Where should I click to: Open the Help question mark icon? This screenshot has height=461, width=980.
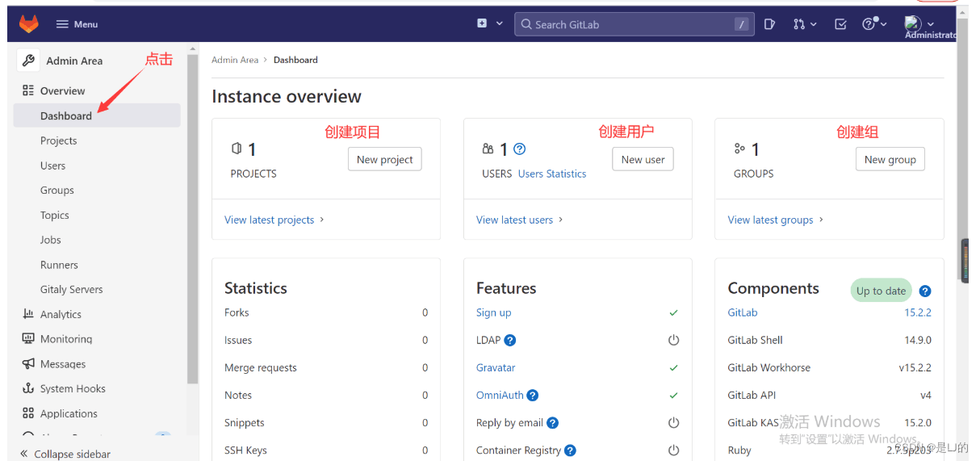click(x=869, y=24)
